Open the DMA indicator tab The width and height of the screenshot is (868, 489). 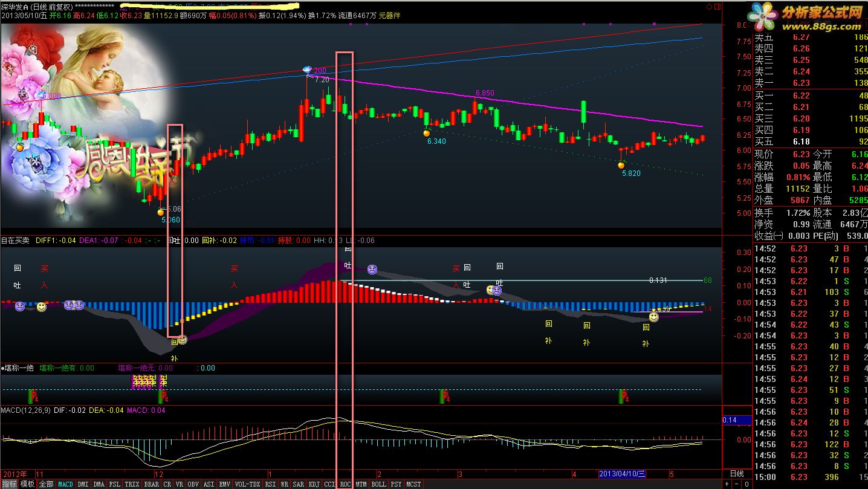[99, 484]
